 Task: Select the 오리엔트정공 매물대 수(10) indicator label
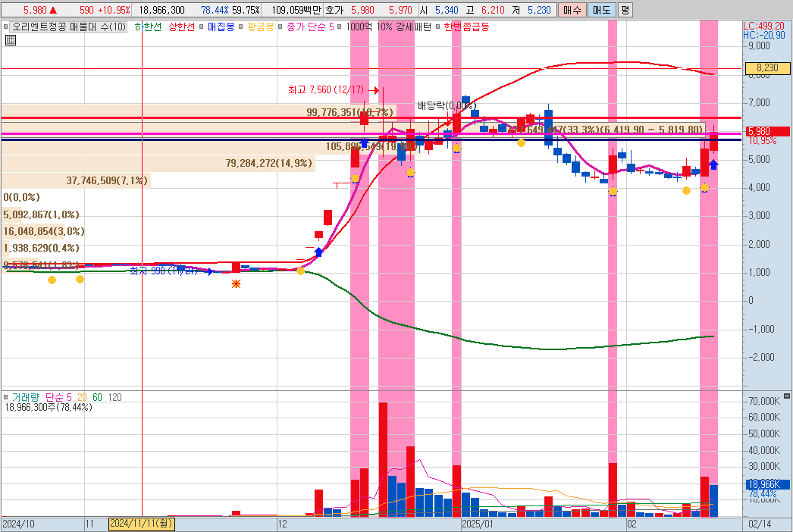click(69, 27)
